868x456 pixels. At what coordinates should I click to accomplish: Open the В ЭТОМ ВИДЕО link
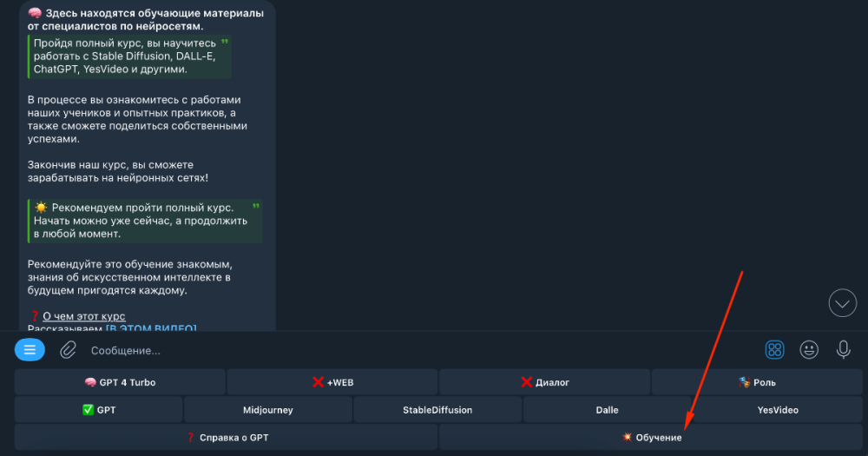[151, 328]
